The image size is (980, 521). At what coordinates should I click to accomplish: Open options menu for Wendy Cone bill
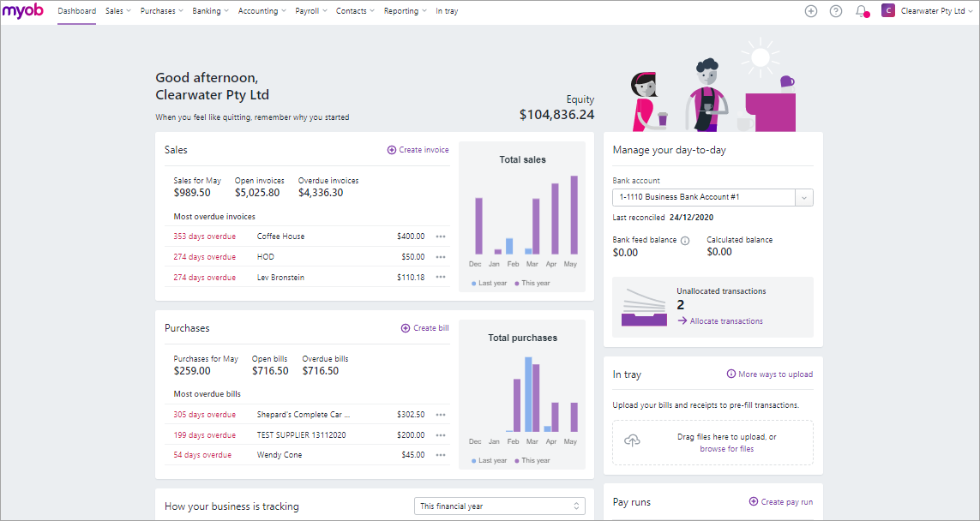pos(441,455)
